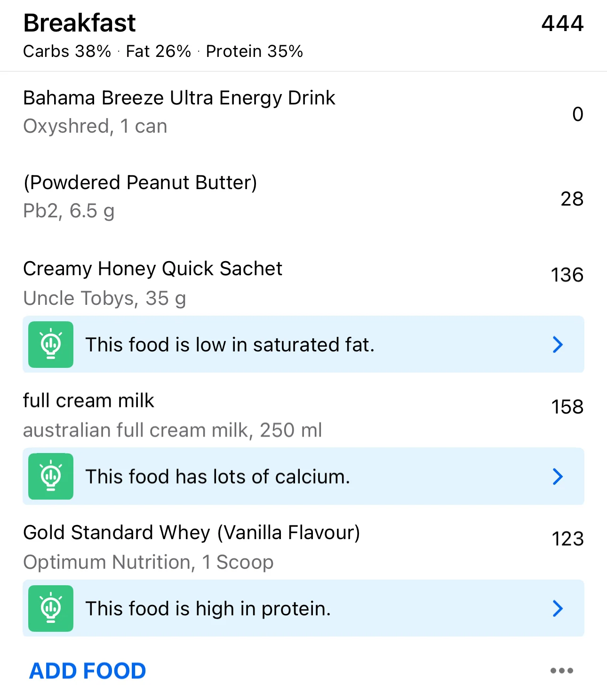Tap the Breakfast meal header
The width and height of the screenshot is (607, 700).
(80, 23)
